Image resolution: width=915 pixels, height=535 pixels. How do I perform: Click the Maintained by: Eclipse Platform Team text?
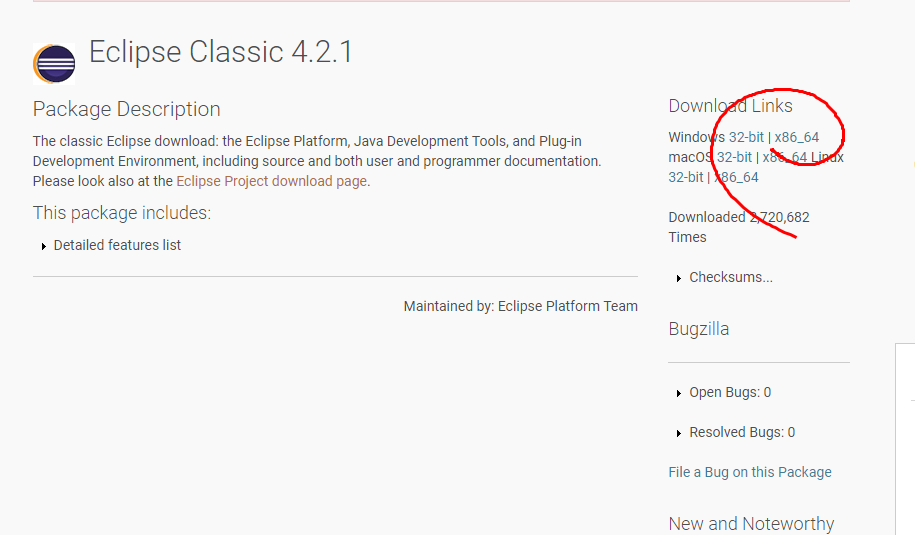coord(521,306)
